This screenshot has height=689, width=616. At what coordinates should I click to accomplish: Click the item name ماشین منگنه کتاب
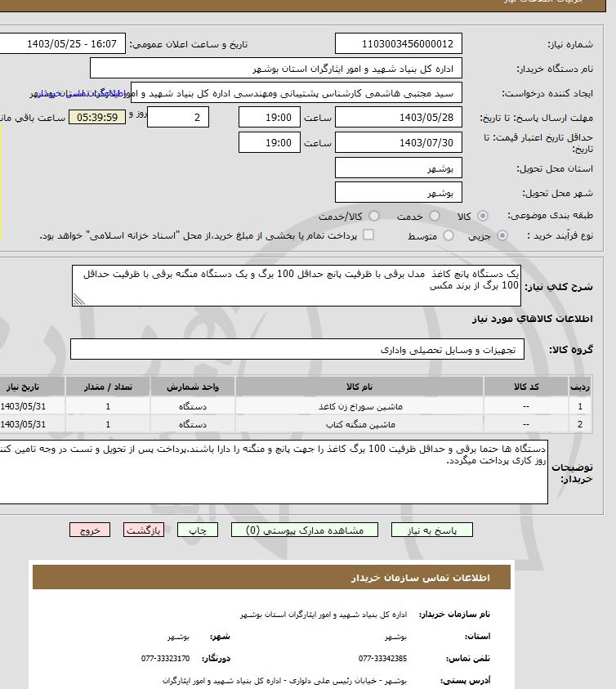[x=360, y=424]
